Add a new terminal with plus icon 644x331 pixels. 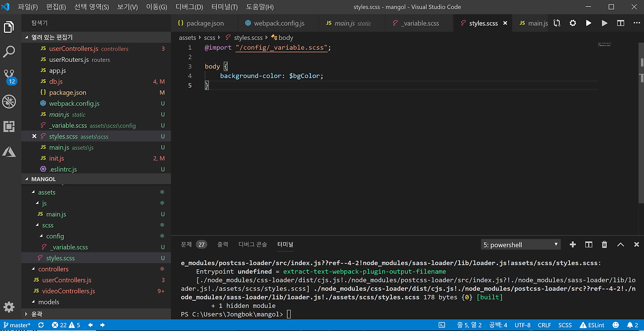tap(573, 244)
